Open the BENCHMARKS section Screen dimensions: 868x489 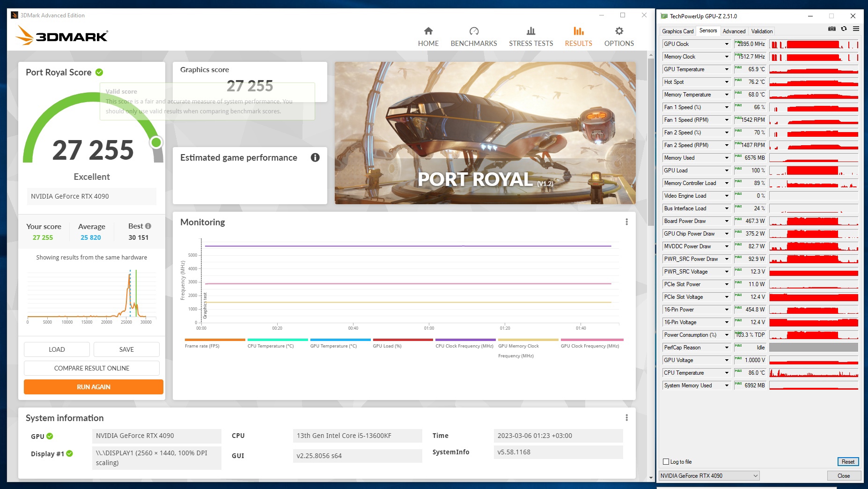pyautogui.click(x=474, y=37)
